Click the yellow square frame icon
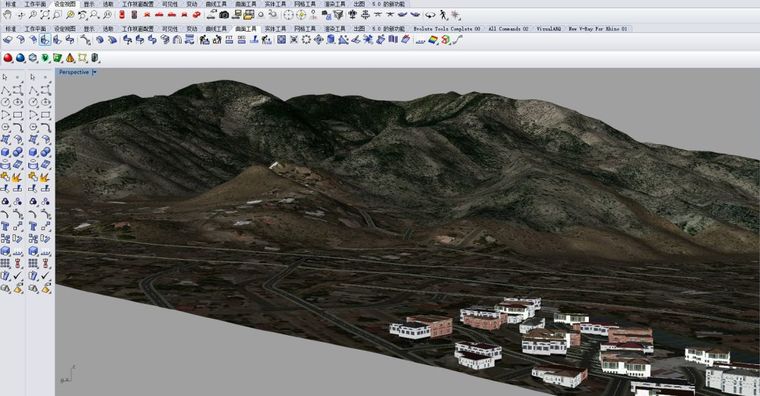Viewport: 760px width, 396px height. point(82,58)
